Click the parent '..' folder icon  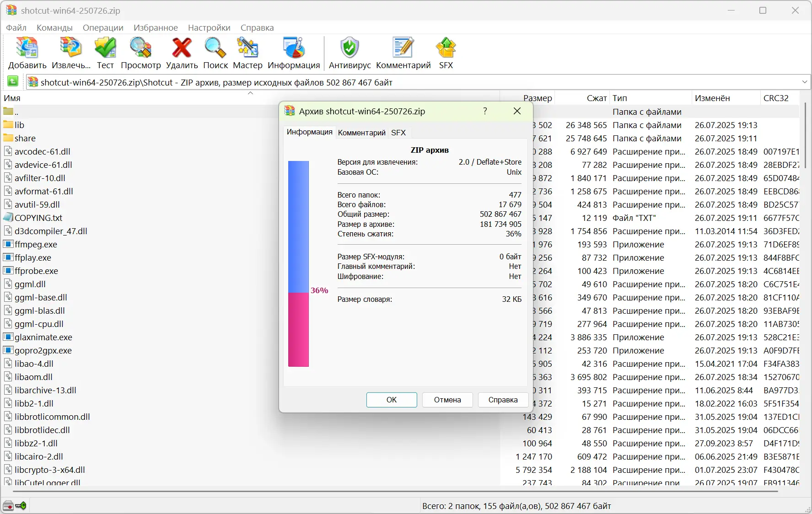[x=8, y=111]
